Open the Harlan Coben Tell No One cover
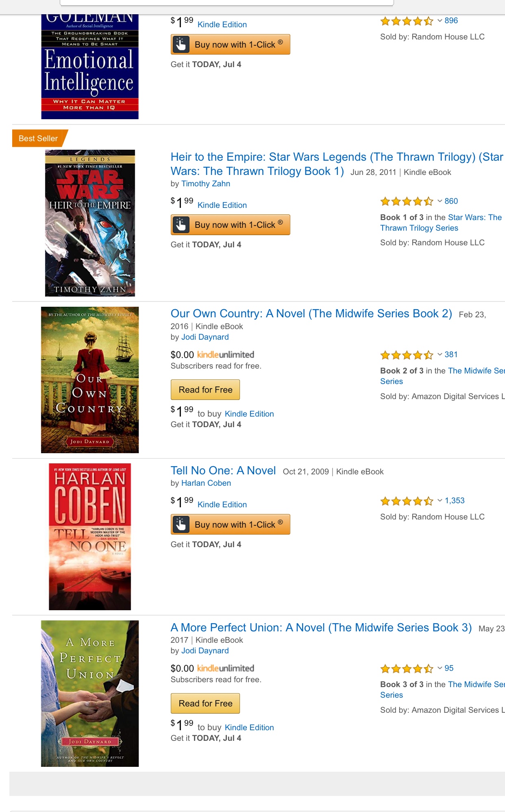The width and height of the screenshot is (505, 812). point(90,537)
